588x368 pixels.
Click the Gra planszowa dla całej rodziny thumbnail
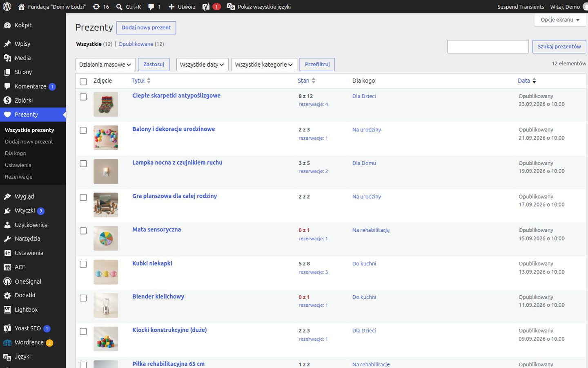click(x=106, y=205)
